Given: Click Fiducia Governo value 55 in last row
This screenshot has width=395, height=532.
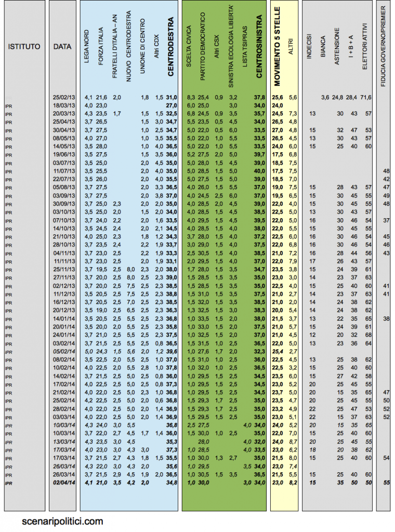Looking at the screenshot, I should 386,483.
